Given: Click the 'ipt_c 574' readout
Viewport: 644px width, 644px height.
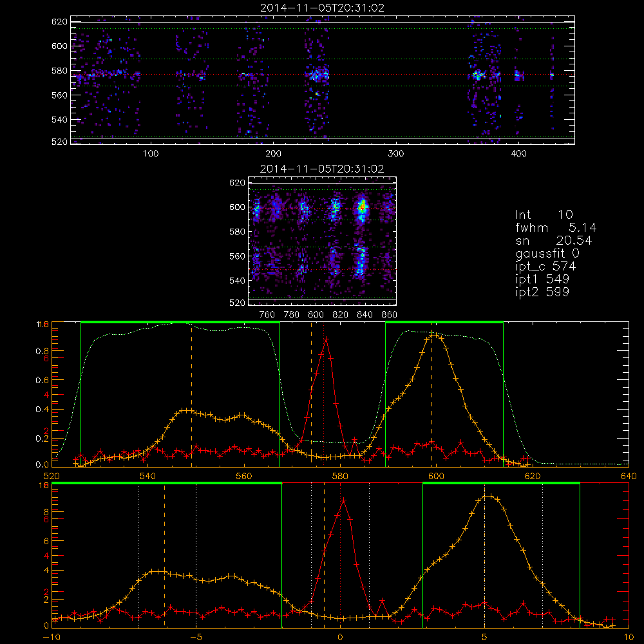Looking at the screenshot, I should click(545, 267).
